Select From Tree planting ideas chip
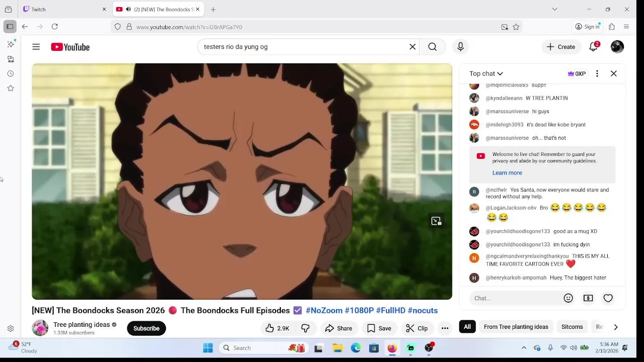This screenshot has width=644, height=362. tap(516, 327)
